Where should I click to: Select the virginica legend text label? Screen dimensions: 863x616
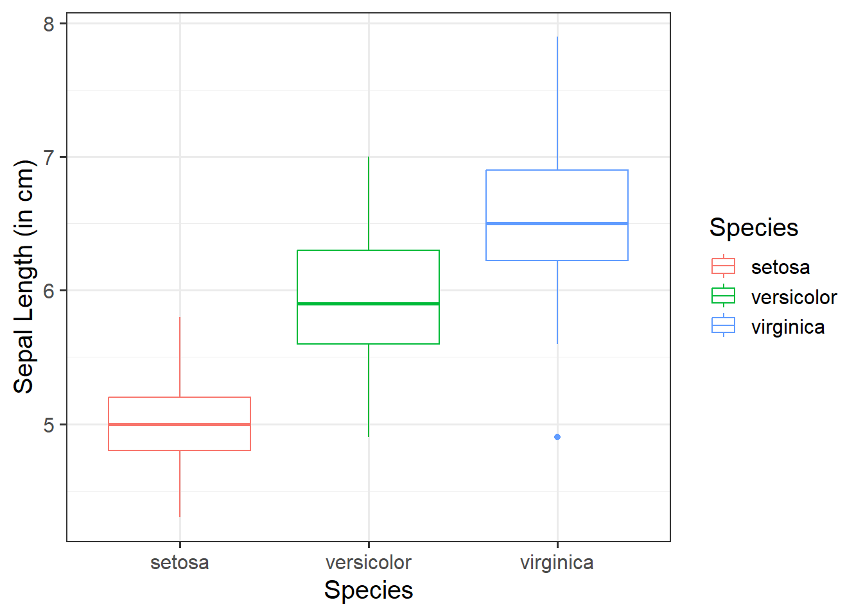[788, 327]
